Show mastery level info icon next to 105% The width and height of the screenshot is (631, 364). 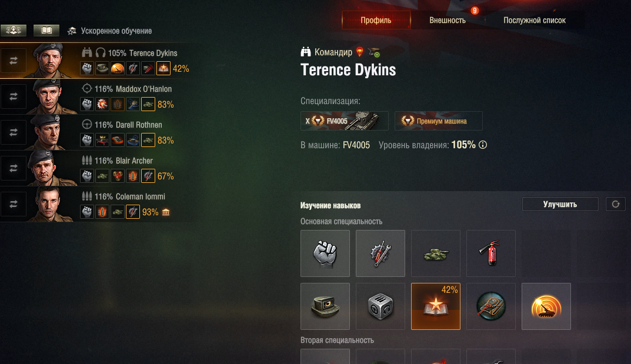click(482, 145)
